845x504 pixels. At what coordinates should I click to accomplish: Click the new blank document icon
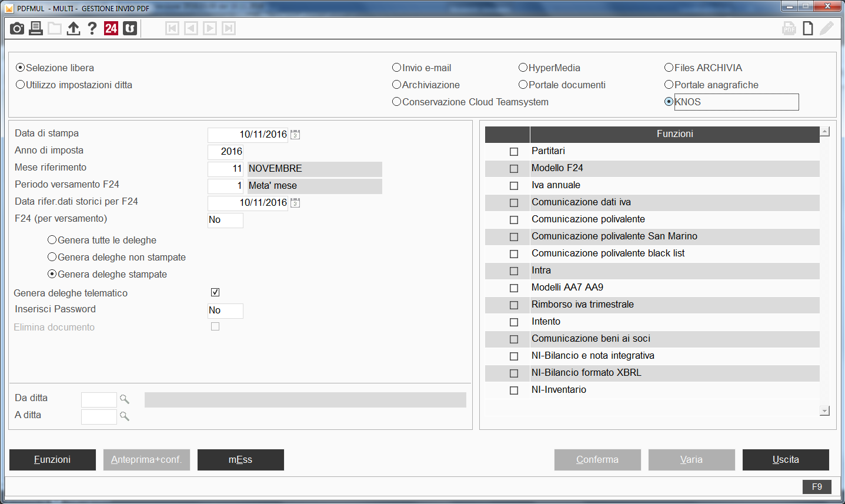pos(808,28)
